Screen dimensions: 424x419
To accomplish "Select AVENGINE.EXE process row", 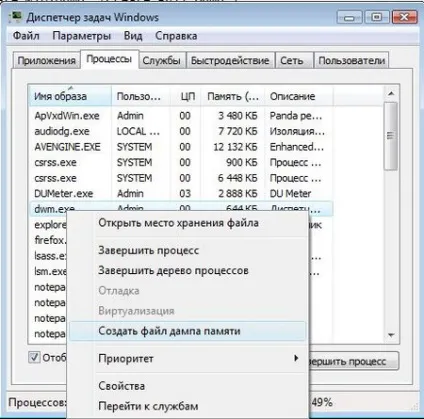I will click(180, 147).
